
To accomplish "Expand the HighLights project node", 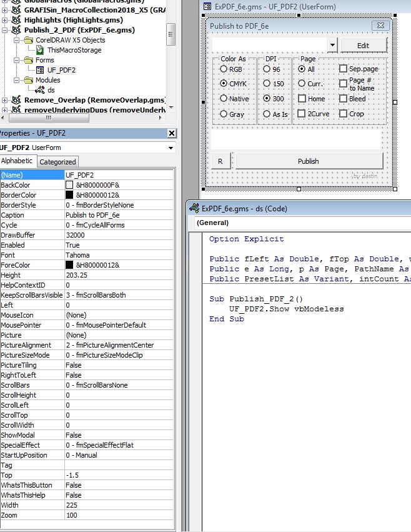I will [5, 20].
